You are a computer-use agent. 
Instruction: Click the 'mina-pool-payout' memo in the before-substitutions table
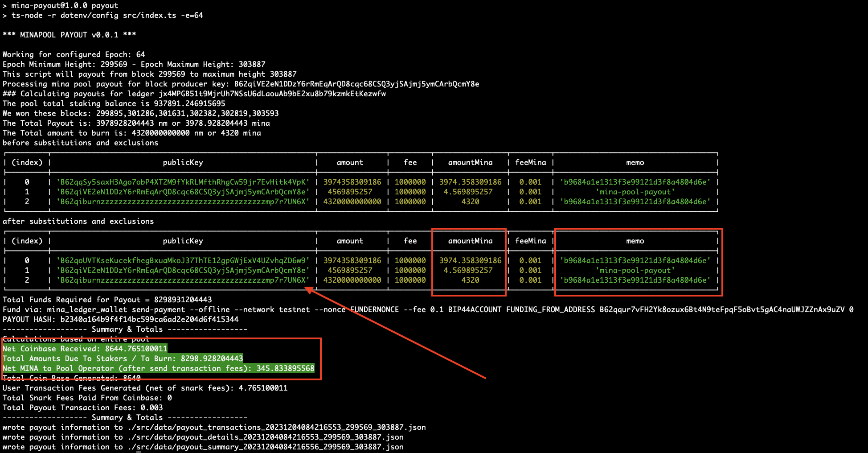pyautogui.click(x=635, y=192)
